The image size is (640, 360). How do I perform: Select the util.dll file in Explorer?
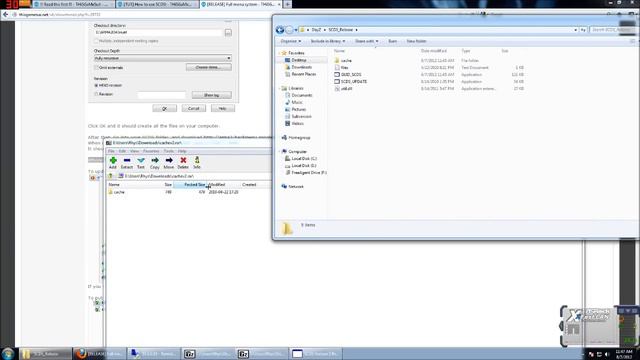[343, 89]
